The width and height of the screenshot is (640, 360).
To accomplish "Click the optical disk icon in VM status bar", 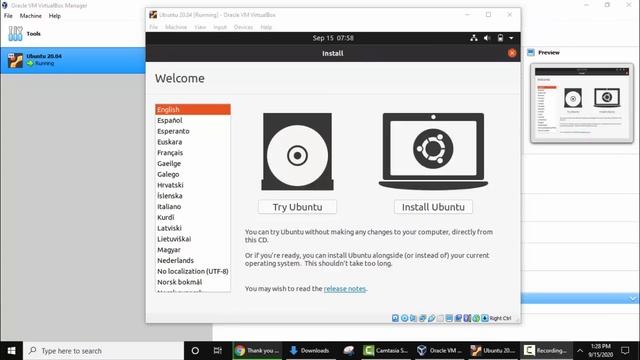I will point(404,318).
